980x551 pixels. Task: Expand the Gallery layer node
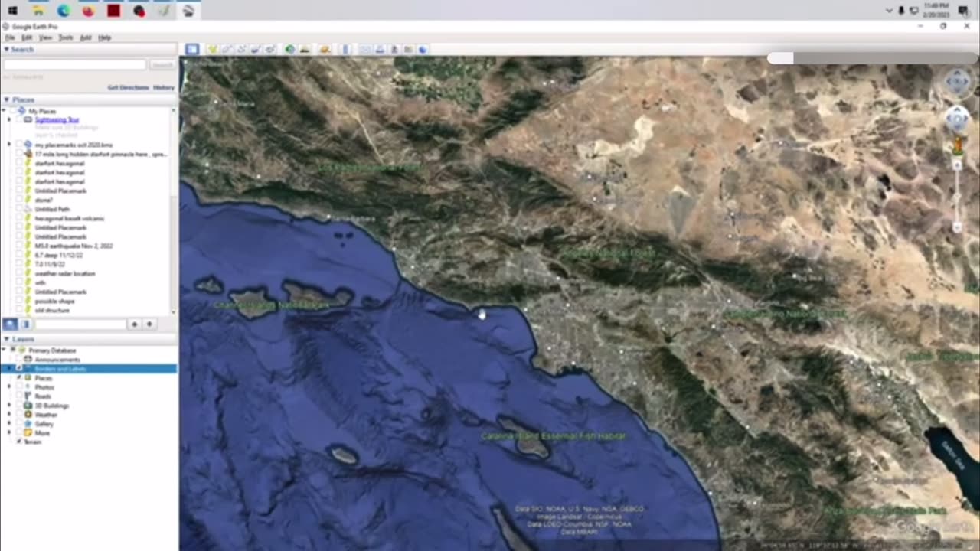pyautogui.click(x=10, y=424)
